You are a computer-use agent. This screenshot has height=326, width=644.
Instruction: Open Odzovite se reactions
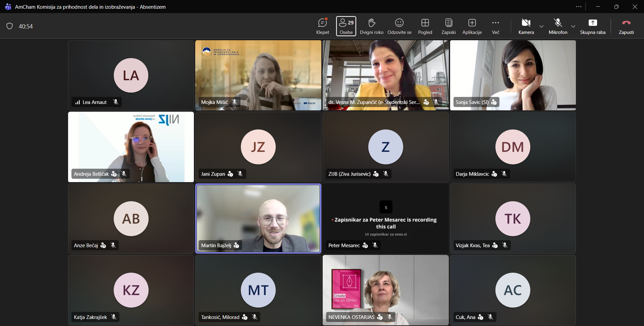(x=399, y=26)
